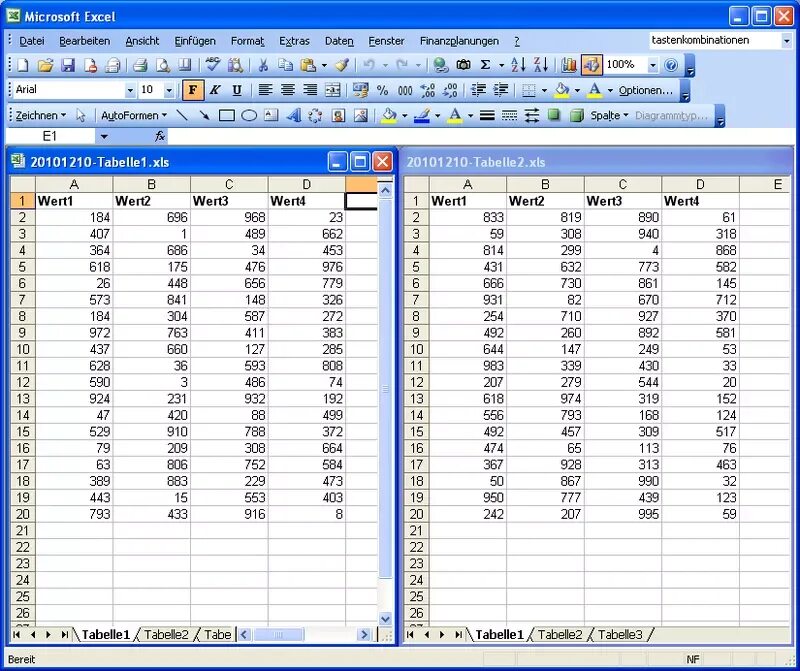Pick the drawing toolbar line color brush
Screen dimensions: 800x671
coord(422,116)
